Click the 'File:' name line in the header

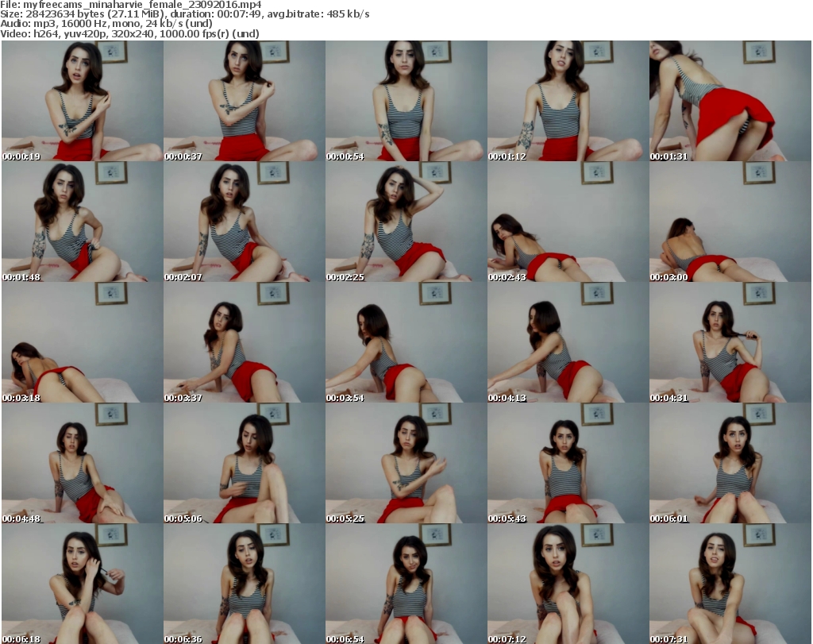[131, 5]
